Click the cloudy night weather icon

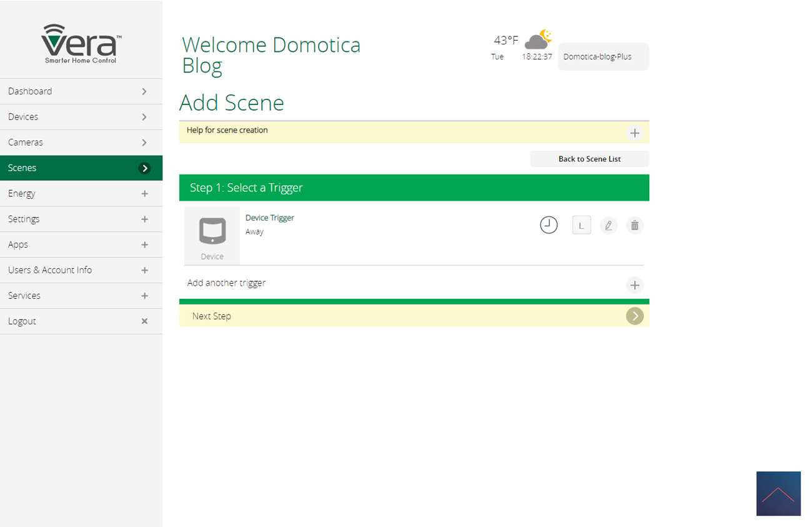coord(537,40)
